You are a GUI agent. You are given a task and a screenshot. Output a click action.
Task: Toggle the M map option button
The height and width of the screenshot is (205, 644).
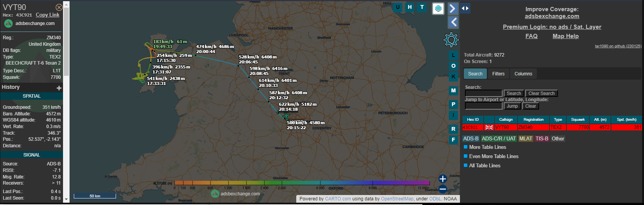pos(453,90)
